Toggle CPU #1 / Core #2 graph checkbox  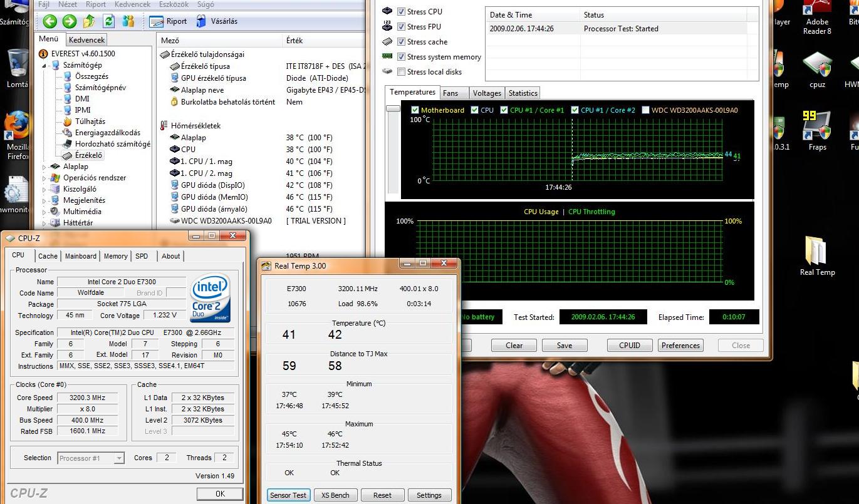pos(575,110)
